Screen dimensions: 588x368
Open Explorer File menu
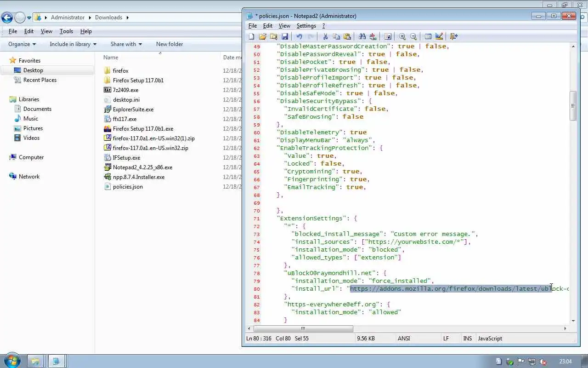(13, 31)
